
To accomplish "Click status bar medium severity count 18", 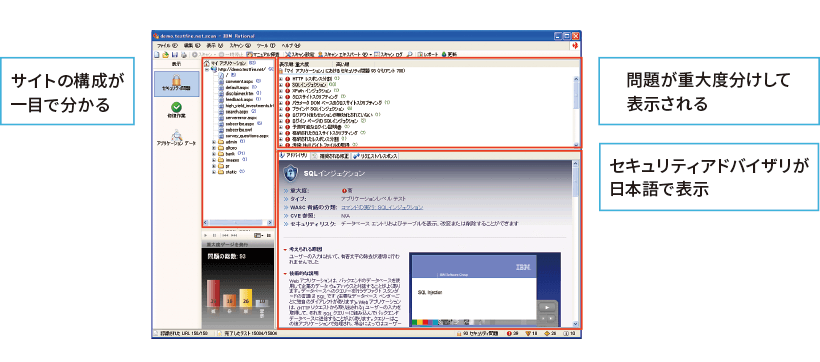I will (x=531, y=333).
